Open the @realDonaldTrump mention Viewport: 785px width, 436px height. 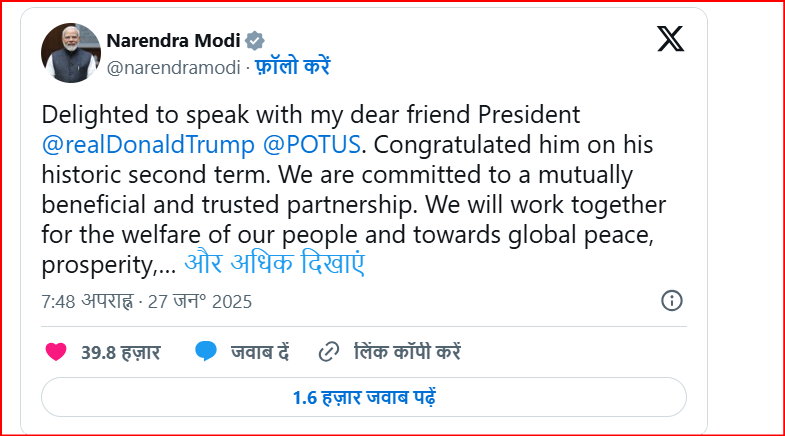pos(148,144)
